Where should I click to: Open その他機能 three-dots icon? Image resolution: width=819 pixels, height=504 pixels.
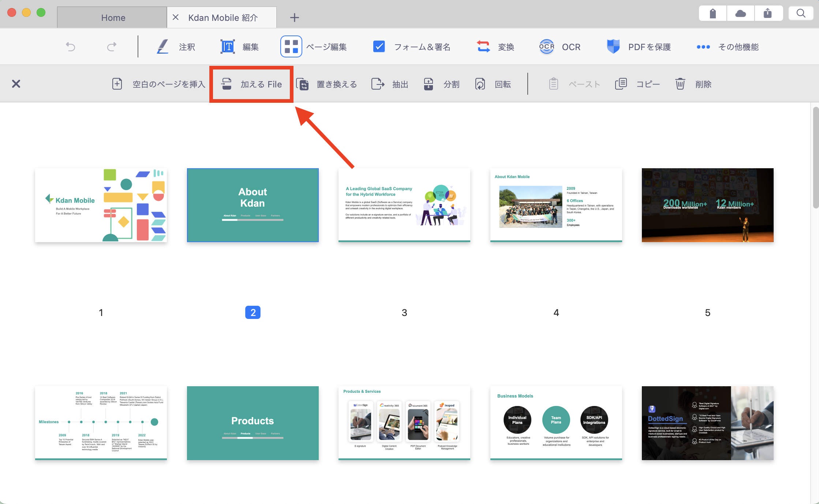click(x=703, y=47)
